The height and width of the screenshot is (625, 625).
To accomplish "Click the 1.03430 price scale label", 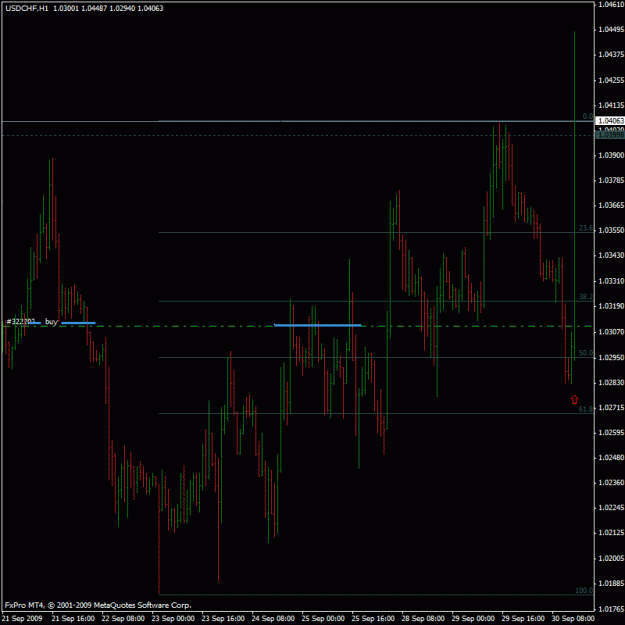I will point(611,255).
